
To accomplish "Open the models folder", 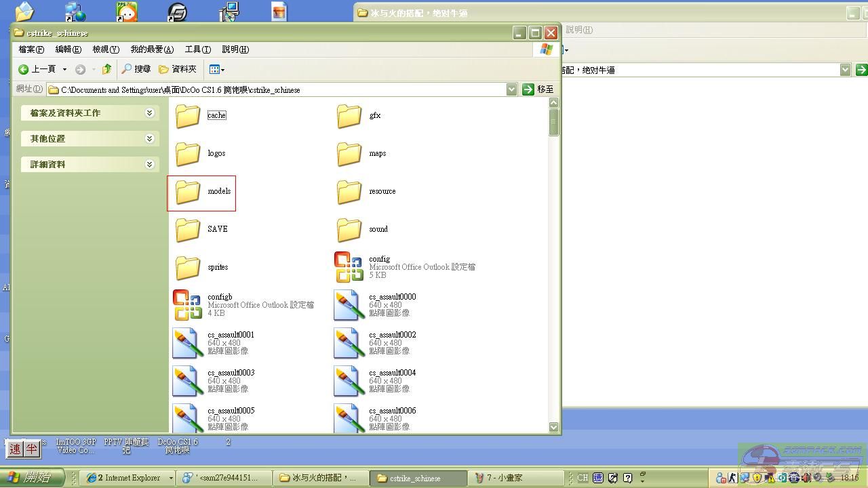I will [188, 192].
